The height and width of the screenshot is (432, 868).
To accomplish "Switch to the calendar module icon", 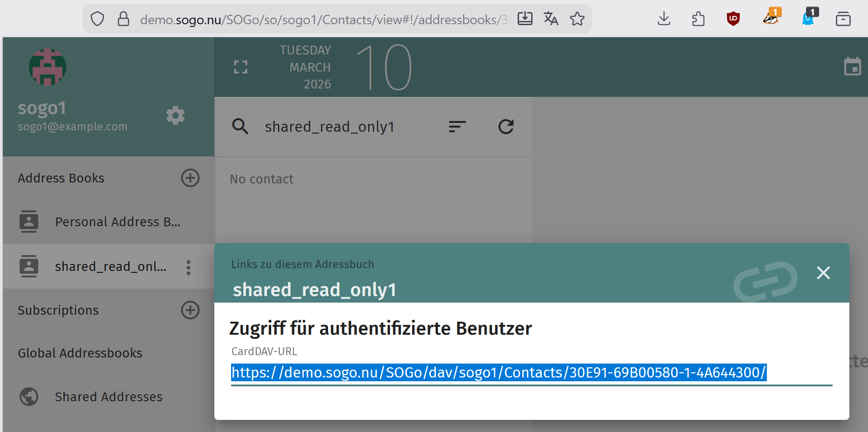I will pos(852,67).
